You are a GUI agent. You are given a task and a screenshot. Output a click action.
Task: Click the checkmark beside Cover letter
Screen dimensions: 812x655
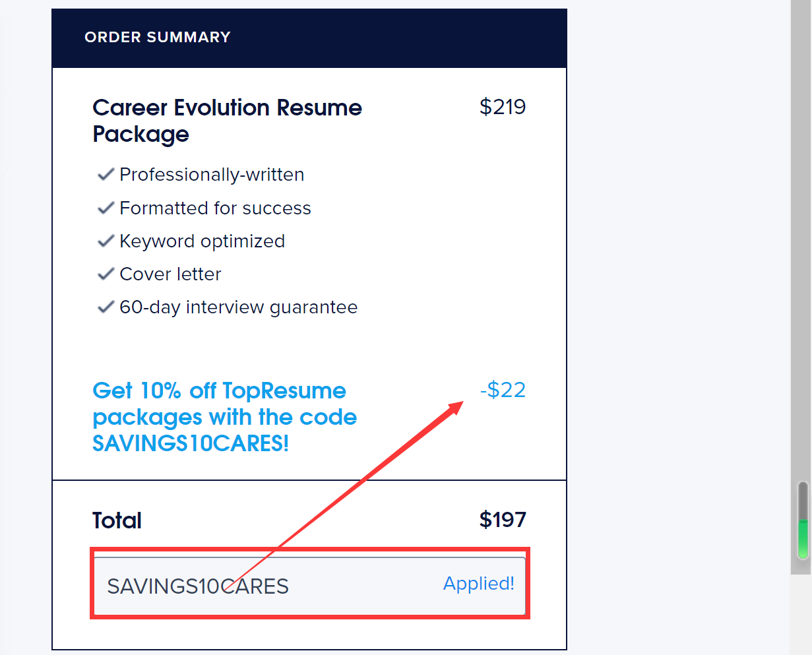(106, 274)
